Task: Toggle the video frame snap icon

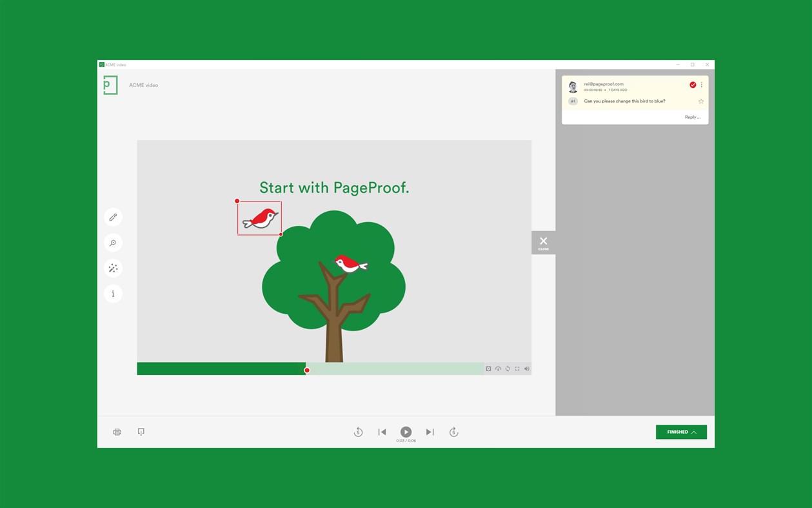Action: (x=488, y=369)
